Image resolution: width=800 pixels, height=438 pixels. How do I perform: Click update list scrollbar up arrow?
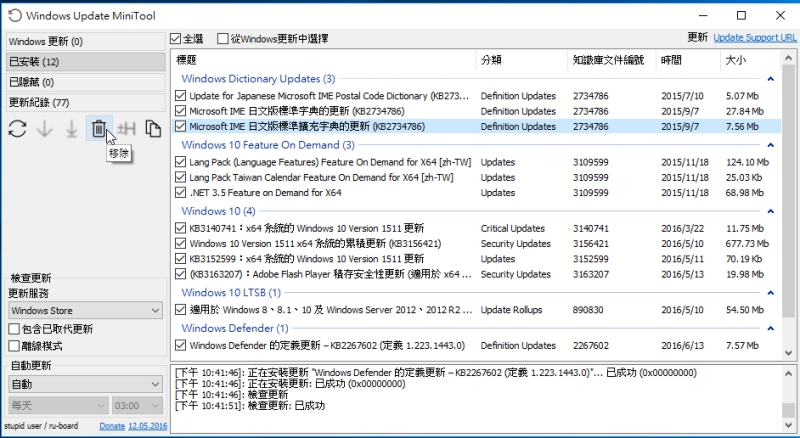point(789,59)
